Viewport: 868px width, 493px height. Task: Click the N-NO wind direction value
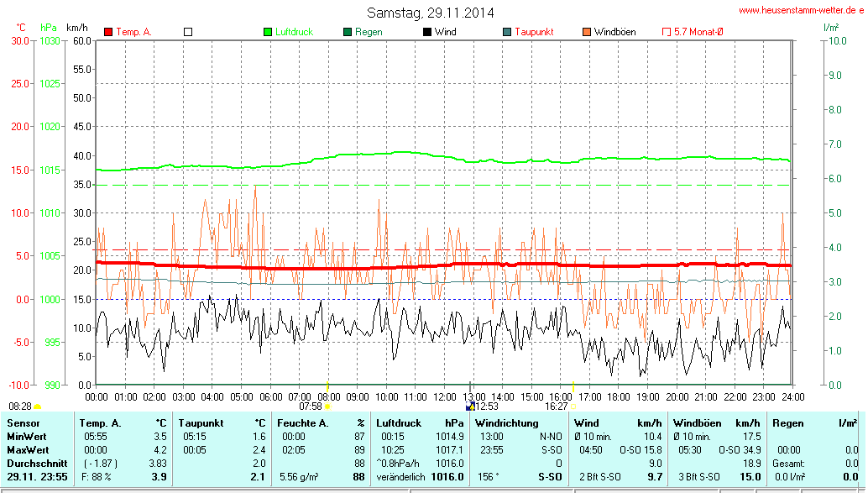(x=551, y=437)
